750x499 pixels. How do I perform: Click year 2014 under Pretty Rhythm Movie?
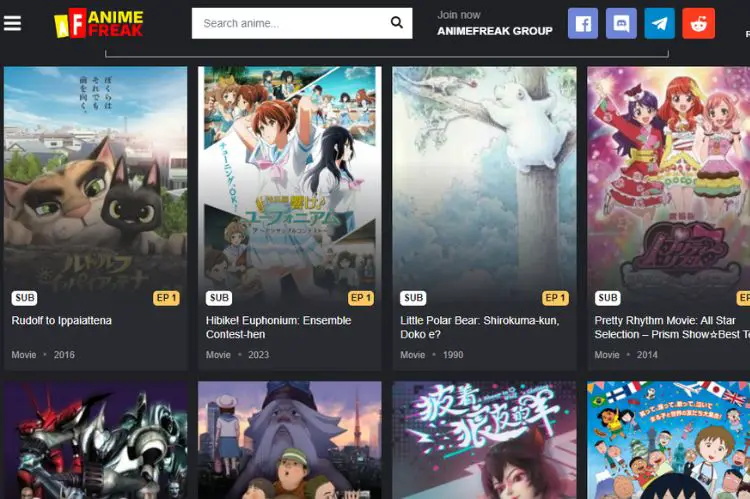(647, 355)
